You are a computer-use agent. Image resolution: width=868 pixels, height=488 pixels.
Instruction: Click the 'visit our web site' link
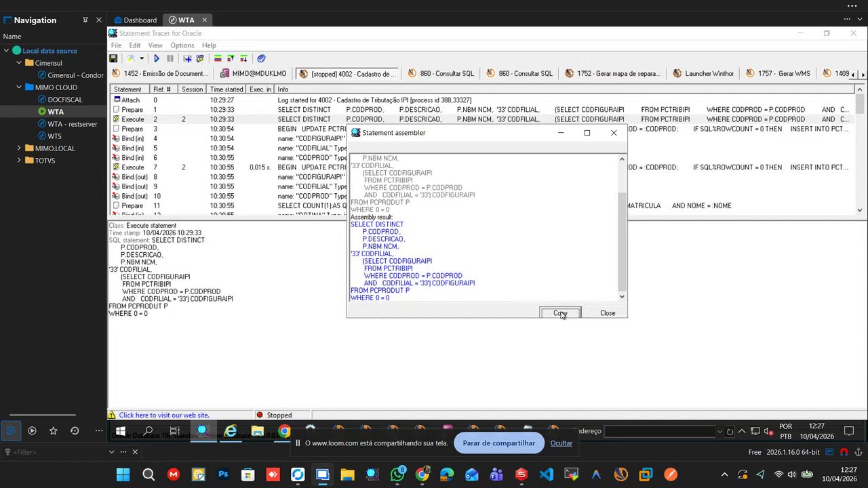click(164, 415)
